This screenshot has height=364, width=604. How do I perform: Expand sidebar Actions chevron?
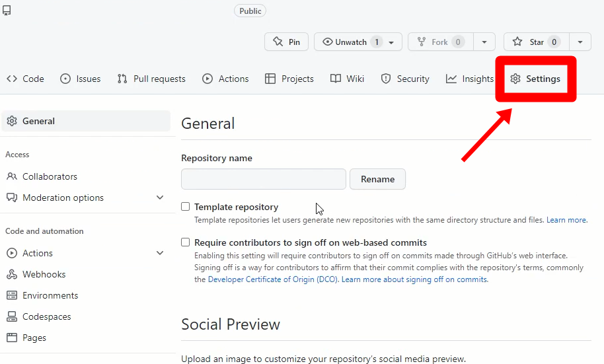click(160, 253)
